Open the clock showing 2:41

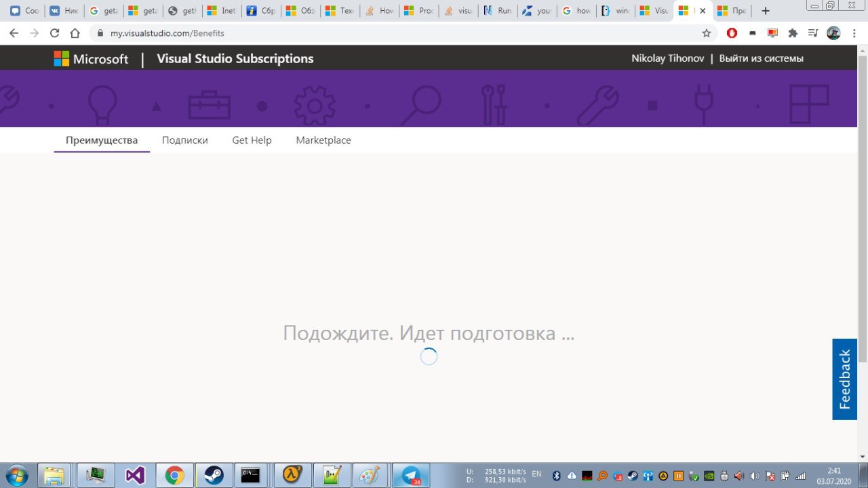(834, 475)
